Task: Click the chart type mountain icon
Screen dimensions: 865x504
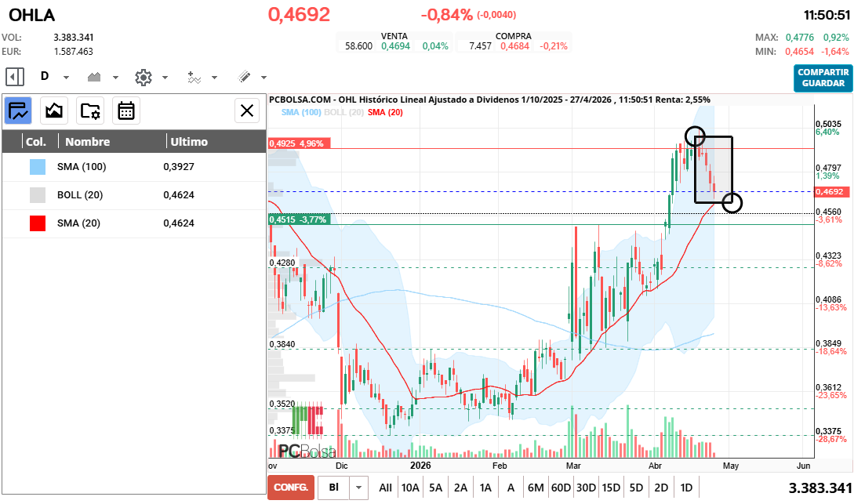Action: point(95,77)
